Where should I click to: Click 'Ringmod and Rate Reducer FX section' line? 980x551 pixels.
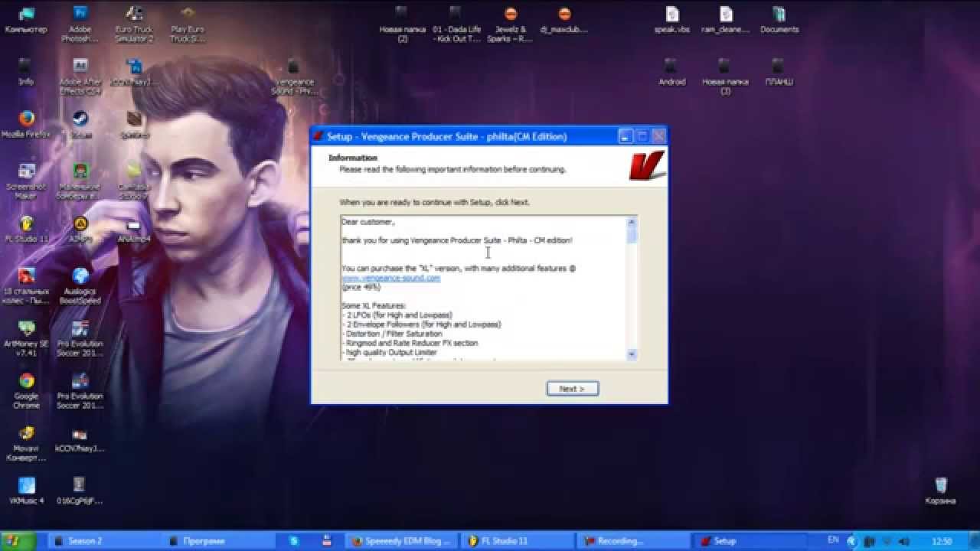pos(410,344)
